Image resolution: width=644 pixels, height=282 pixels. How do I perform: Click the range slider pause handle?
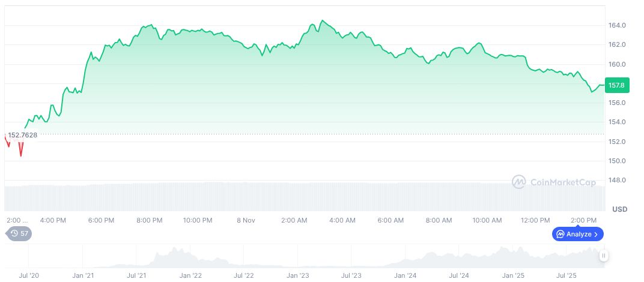(603, 256)
